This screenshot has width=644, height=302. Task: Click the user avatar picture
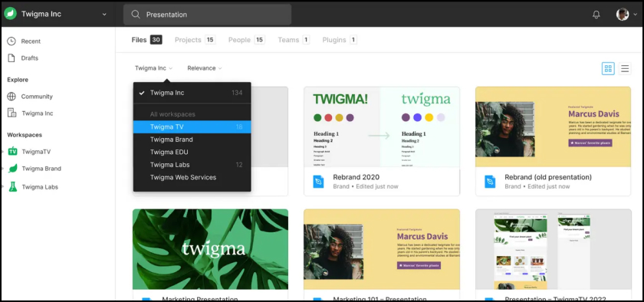pos(623,15)
